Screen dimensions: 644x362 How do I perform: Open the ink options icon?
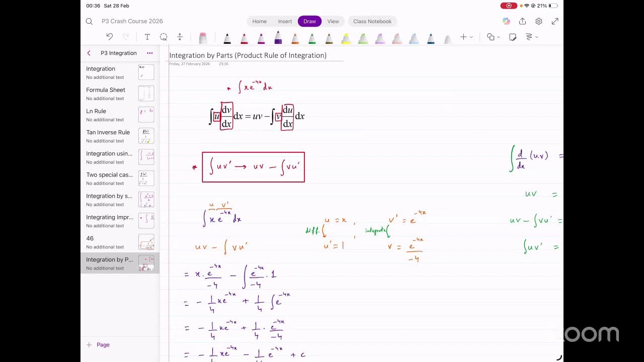click(529, 37)
